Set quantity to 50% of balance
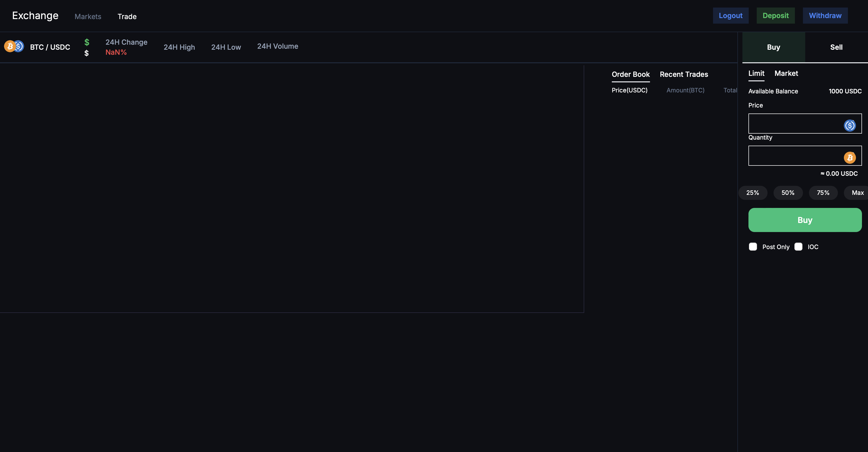The height and width of the screenshot is (452, 868). 788,193
